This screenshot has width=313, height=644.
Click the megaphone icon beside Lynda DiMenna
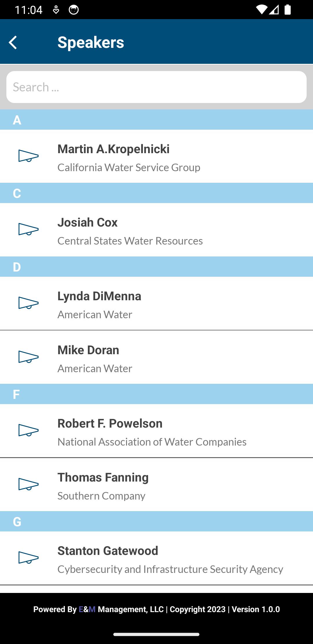pyautogui.click(x=28, y=303)
